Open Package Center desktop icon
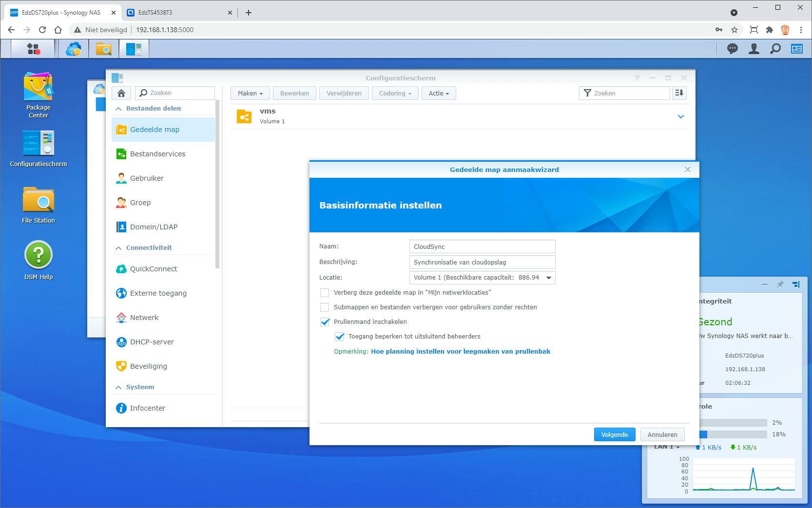This screenshot has height=508, width=812. tap(39, 95)
